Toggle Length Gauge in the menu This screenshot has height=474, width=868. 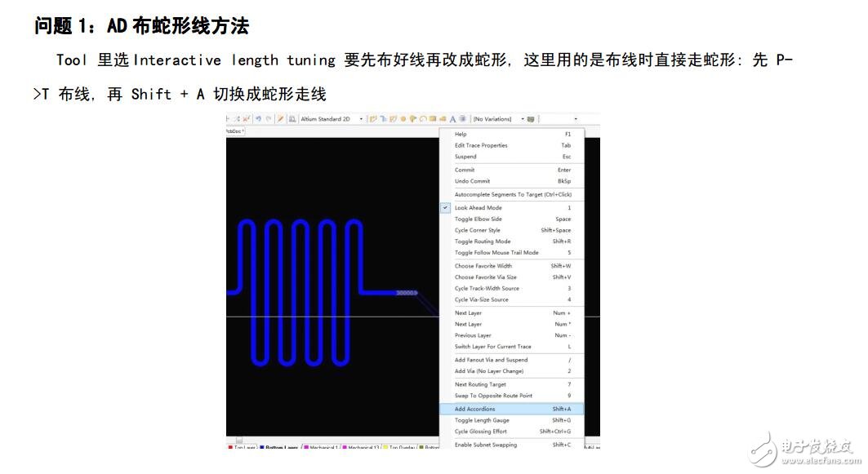482,420
